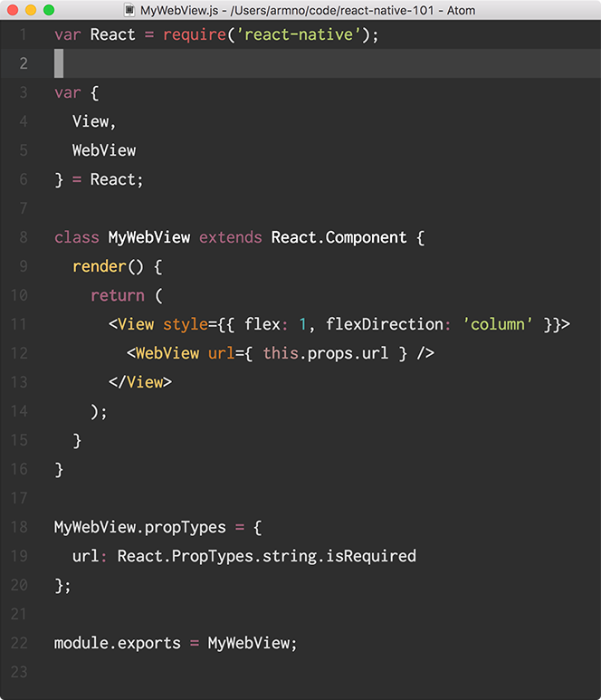Click the return keyword on line 10
Screen dimensions: 601x700
[x=118, y=295]
